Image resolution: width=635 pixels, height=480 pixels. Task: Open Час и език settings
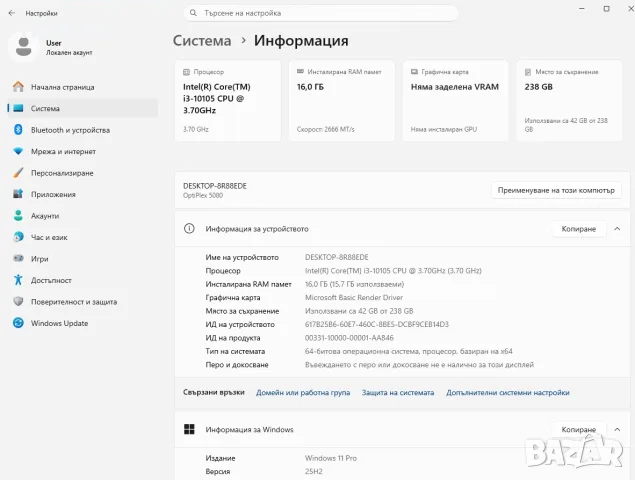tap(83, 237)
